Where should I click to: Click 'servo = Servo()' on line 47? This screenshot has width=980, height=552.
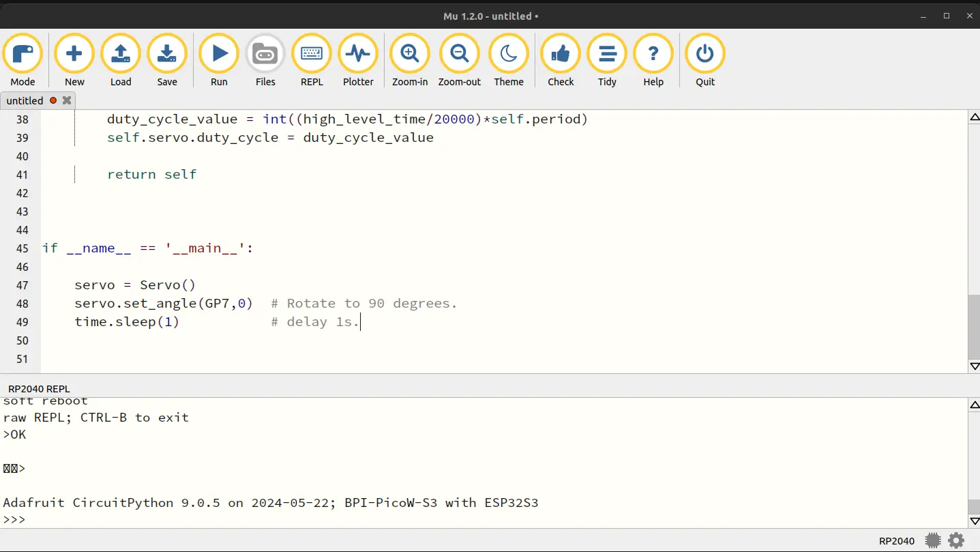pos(135,285)
